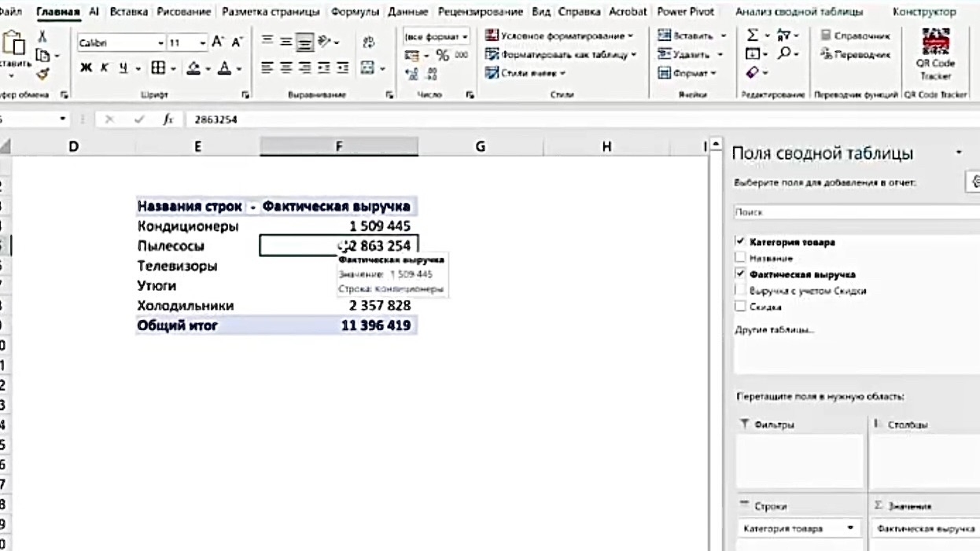This screenshot has height=551, width=980.
Task: Expand Стили ячеек menu
Action: point(525,72)
